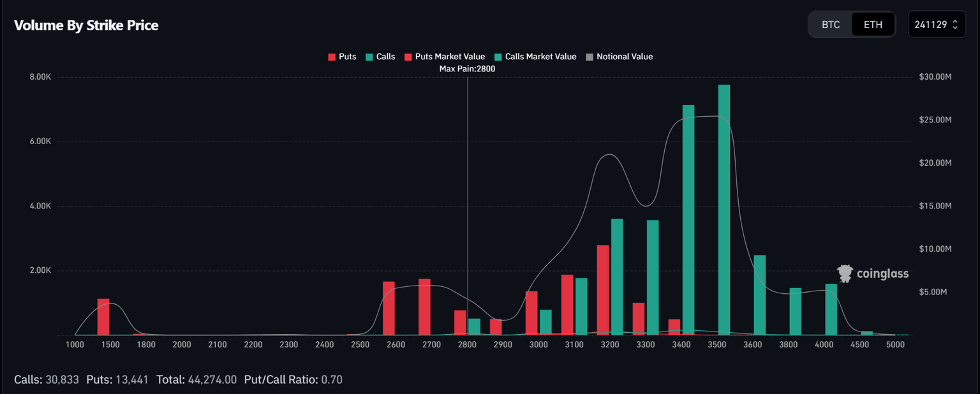Click the Puts Market Value legend marker

click(x=408, y=56)
